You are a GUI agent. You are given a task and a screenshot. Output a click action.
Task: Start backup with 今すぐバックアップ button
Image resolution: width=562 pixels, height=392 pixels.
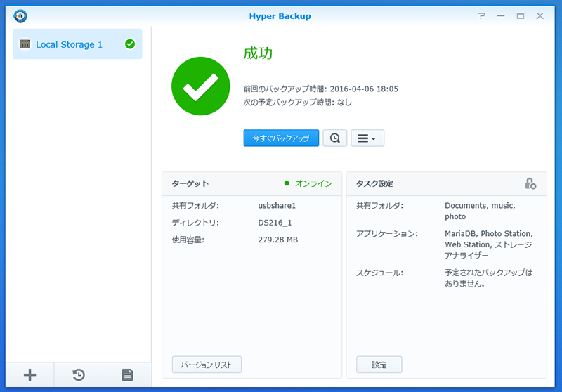coord(281,138)
